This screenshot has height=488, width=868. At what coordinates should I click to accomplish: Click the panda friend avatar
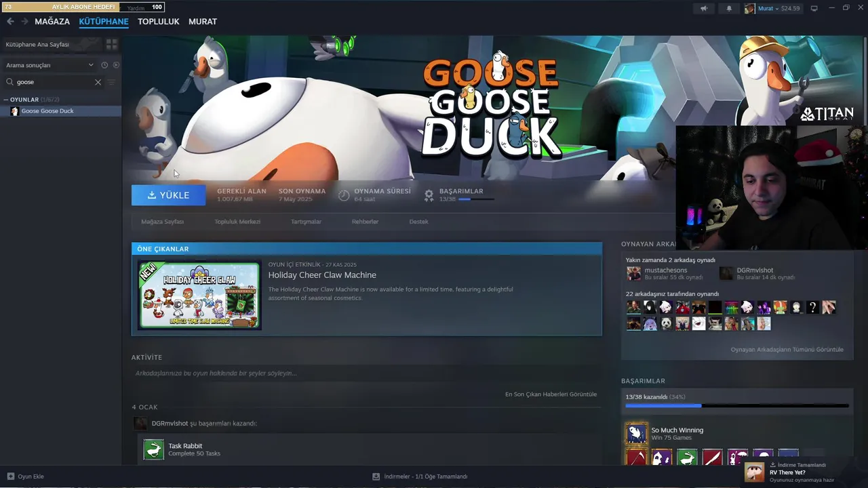pos(666,324)
